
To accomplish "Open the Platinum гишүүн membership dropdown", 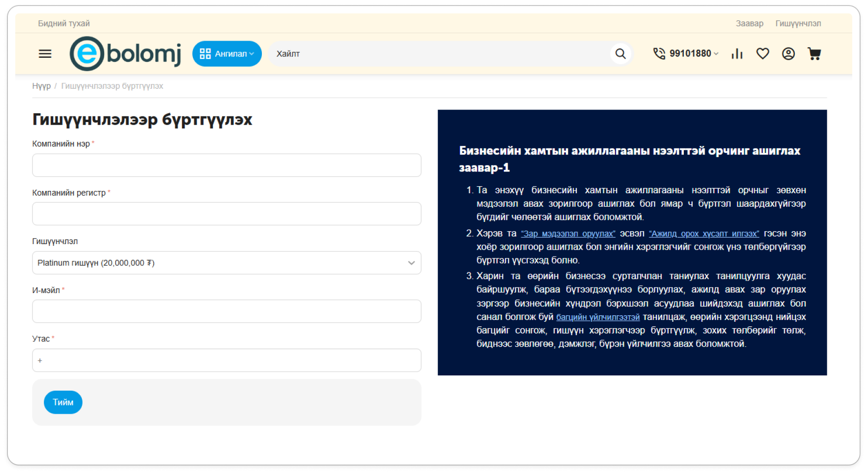I will pos(226,263).
